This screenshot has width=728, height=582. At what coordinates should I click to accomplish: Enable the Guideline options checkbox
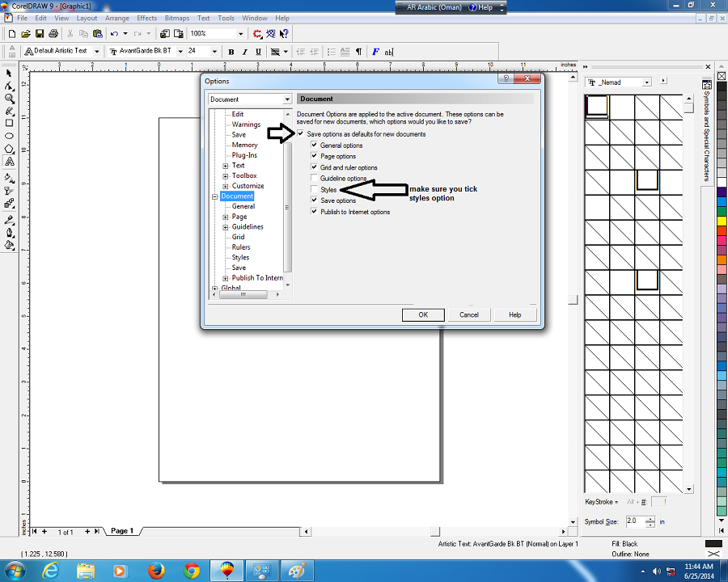(x=315, y=178)
